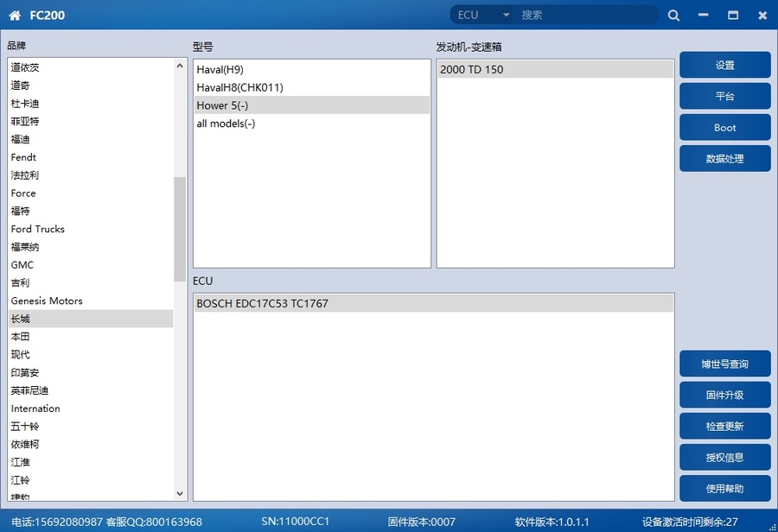Click the brand list scrollbar thumb

point(180,229)
